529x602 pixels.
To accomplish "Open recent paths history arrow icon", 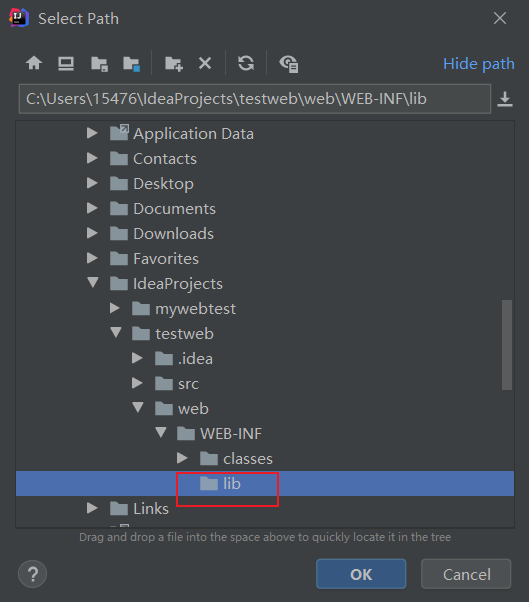I will tap(505, 99).
